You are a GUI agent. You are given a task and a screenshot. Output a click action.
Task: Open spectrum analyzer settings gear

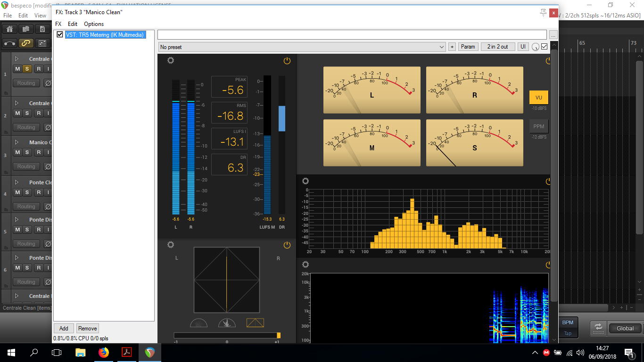[305, 181]
